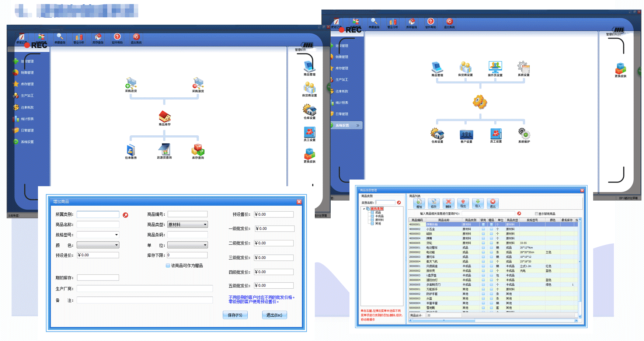Viewport: 644px width, 341px height.
Task: Click the 退出(Esc) button
Action: tap(274, 315)
